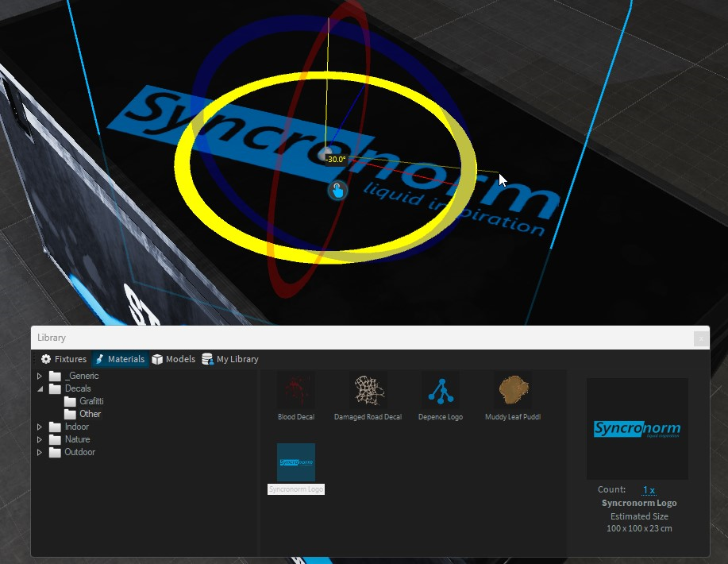Click the Estimated Size text

coord(639,516)
